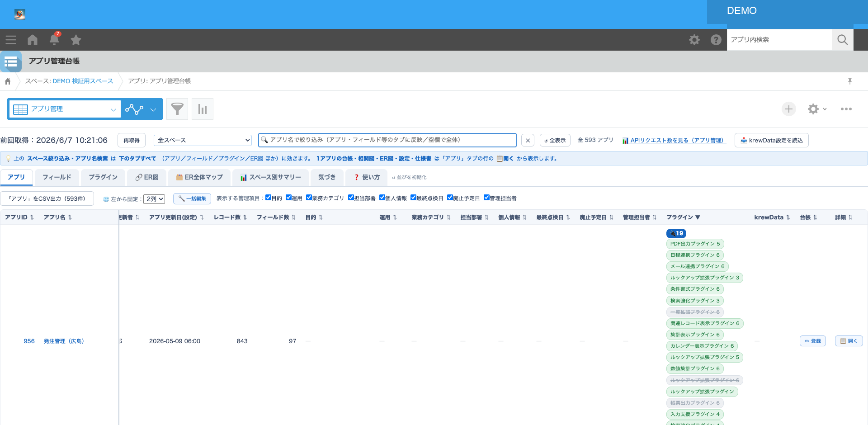Viewport: 868px width, 425px height.
Task: Click the 全表示 button
Action: tap(555, 140)
